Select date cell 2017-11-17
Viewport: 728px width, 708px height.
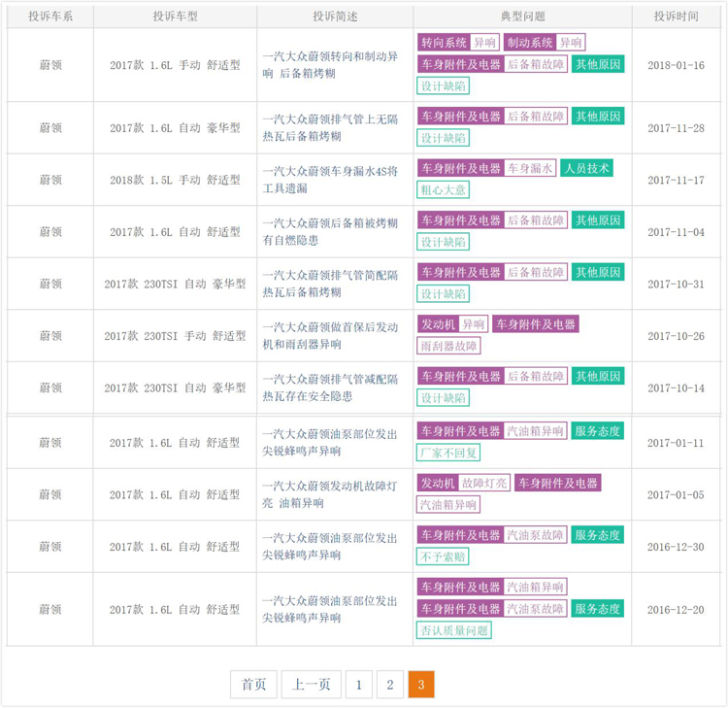676,180
